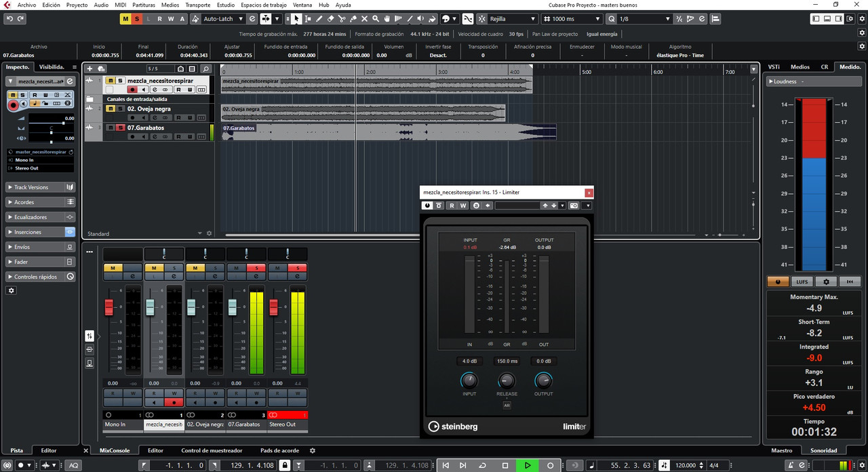
Task: Switch to the VSTi tab
Action: [x=774, y=66]
